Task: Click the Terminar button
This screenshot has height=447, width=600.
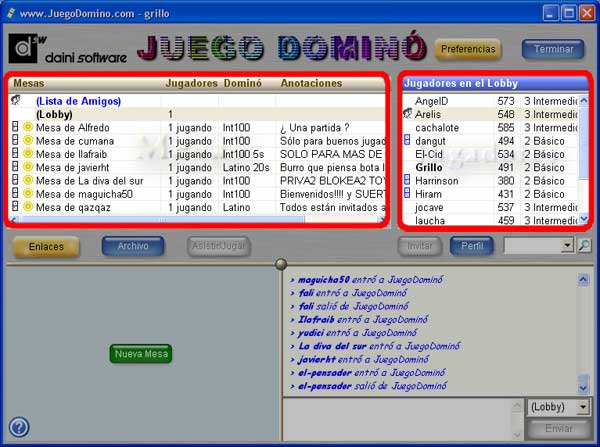Action: coord(553,49)
